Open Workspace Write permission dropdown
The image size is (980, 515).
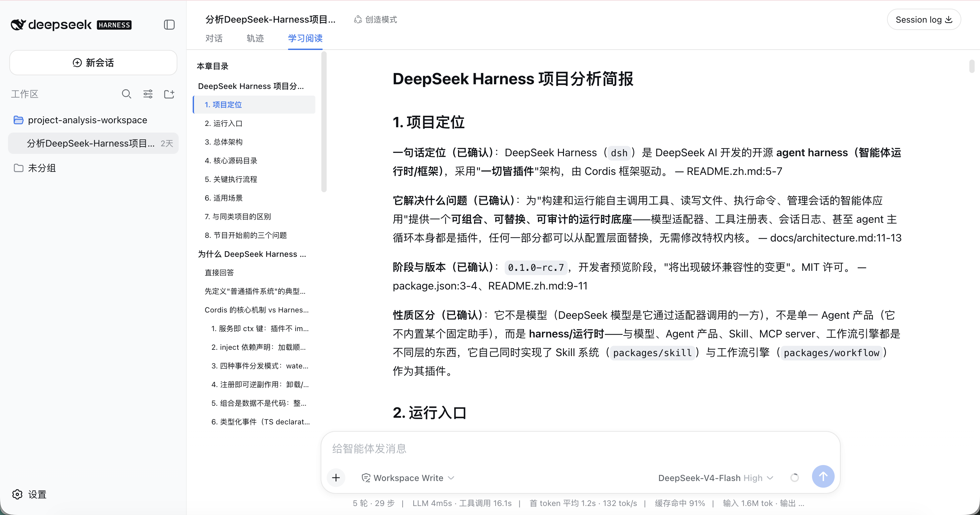[408, 478]
